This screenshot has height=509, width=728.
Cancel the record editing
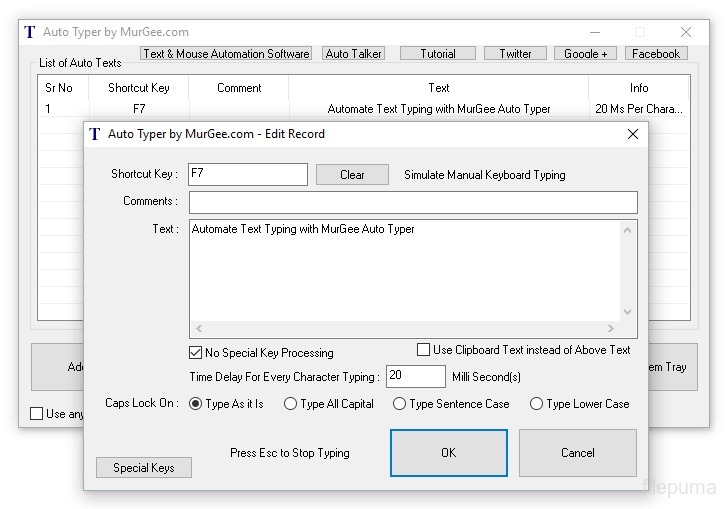point(577,453)
